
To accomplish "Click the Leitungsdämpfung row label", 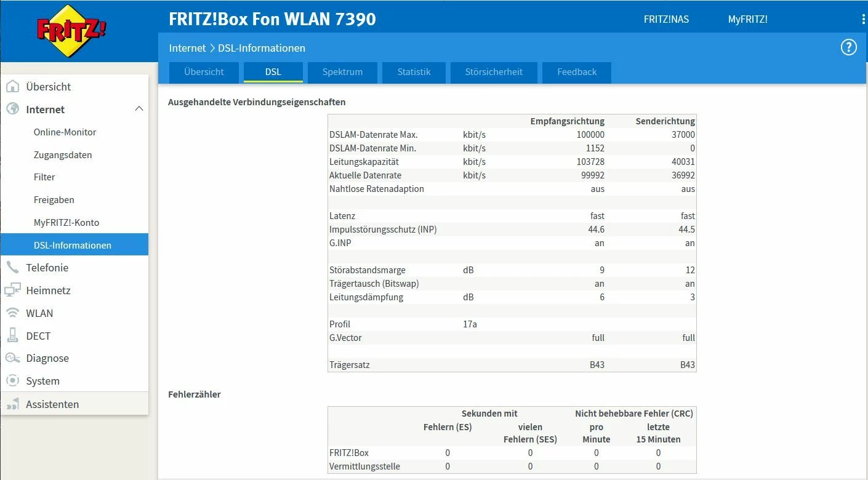I will pos(366,297).
